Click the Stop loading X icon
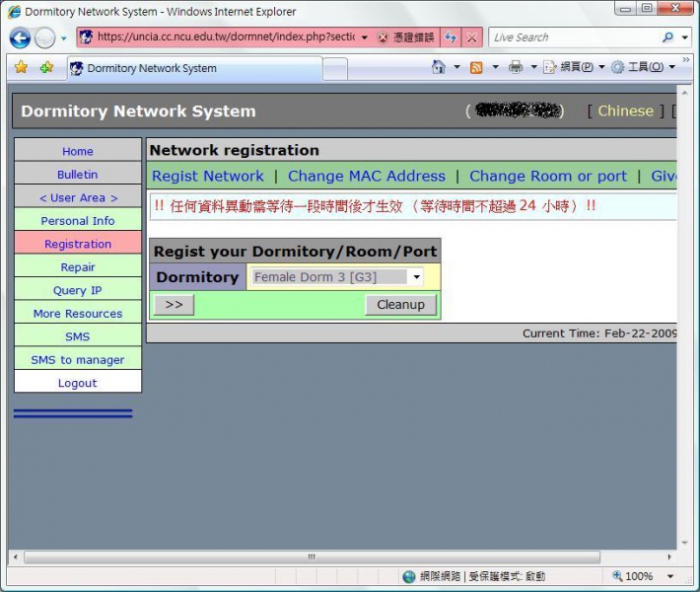The width and height of the screenshot is (700, 592). point(472,37)
